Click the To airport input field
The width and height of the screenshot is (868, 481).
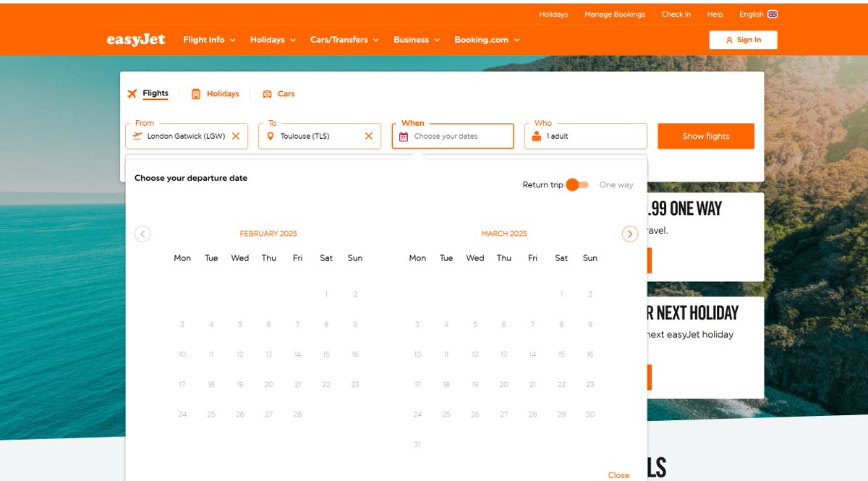[320, 136]
